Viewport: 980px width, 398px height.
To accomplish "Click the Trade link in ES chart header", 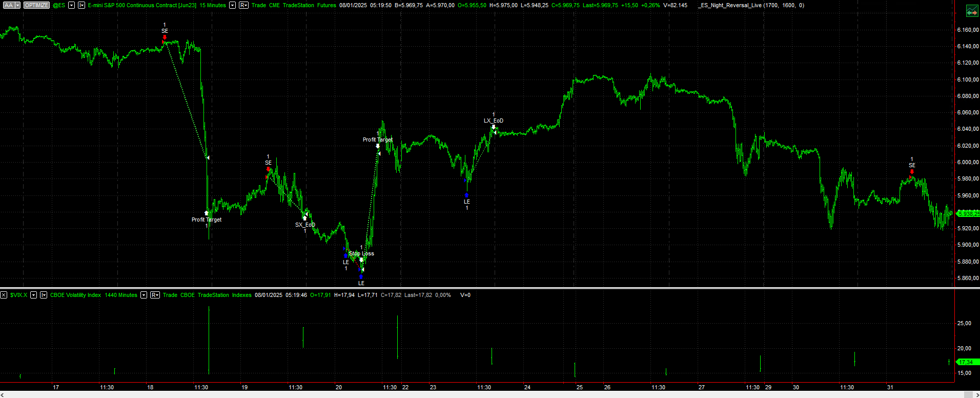I will pyautogui.click(x=259, y=5).
